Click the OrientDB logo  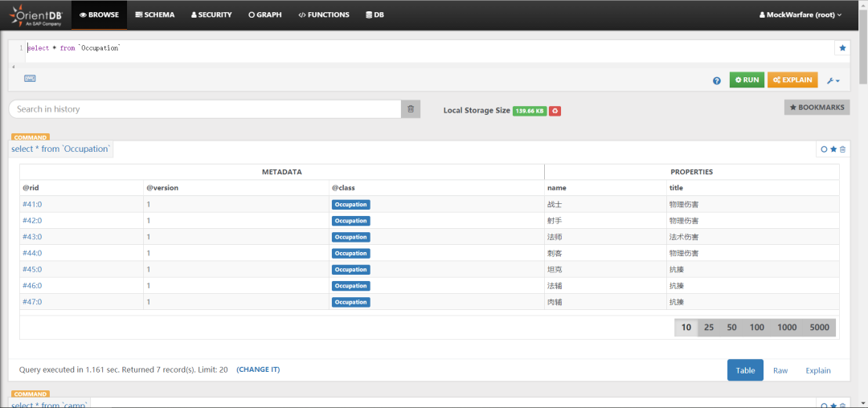(35, 15)
